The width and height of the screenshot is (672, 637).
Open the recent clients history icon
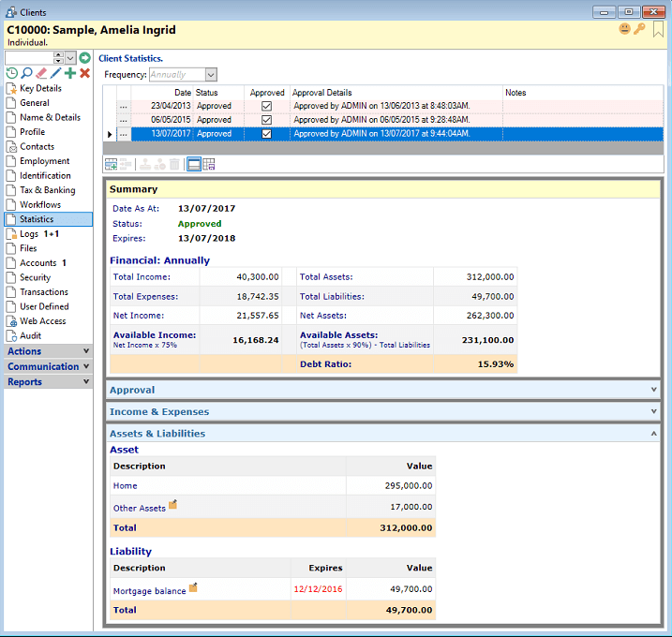(12, 73)
